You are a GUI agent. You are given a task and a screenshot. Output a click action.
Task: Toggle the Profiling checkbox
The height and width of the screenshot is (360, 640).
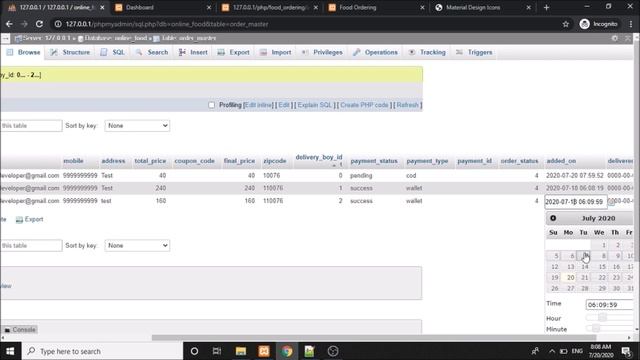coord(211,105)
